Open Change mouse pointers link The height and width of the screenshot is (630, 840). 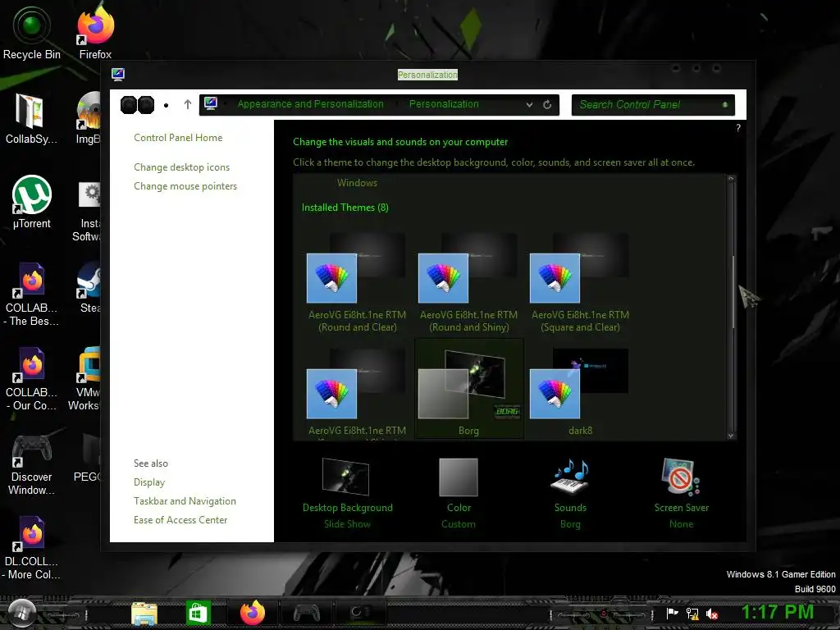point(185,186)
